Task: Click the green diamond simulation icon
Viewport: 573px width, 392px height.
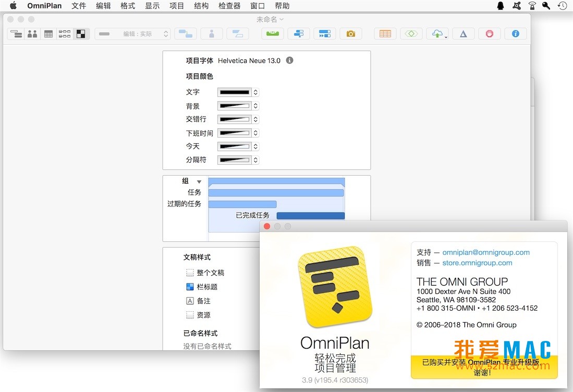Action: (411, 34)
